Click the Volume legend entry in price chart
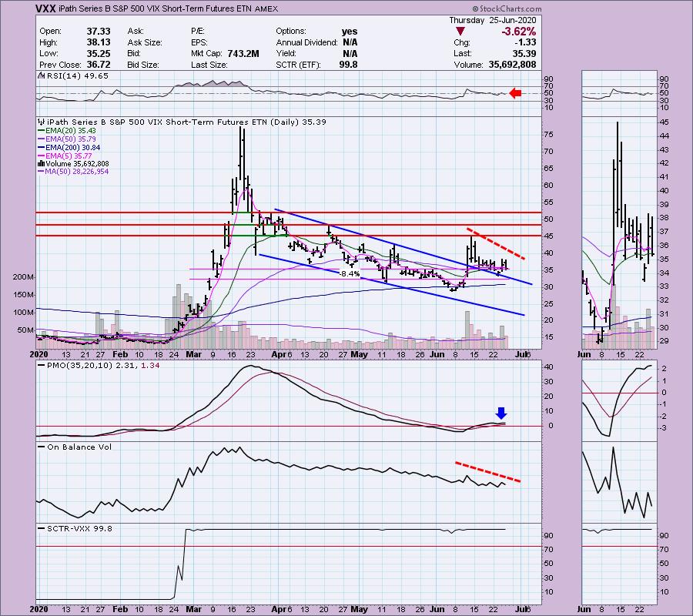693x616 pixels. click(x=74, y=163)
